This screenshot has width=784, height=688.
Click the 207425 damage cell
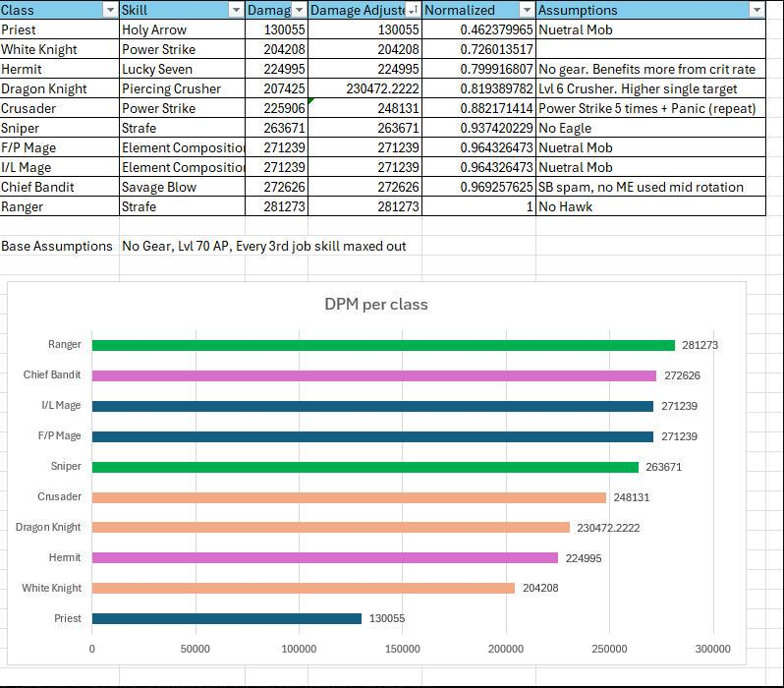[276, 88]
